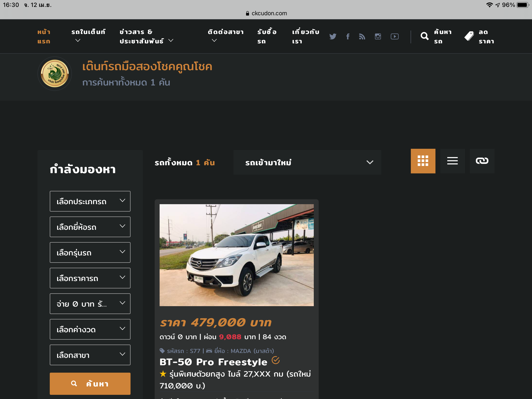Click the white Mazda pickup photo
The image size is (532, 399).
pyautogui.click(x=236, y=255)
